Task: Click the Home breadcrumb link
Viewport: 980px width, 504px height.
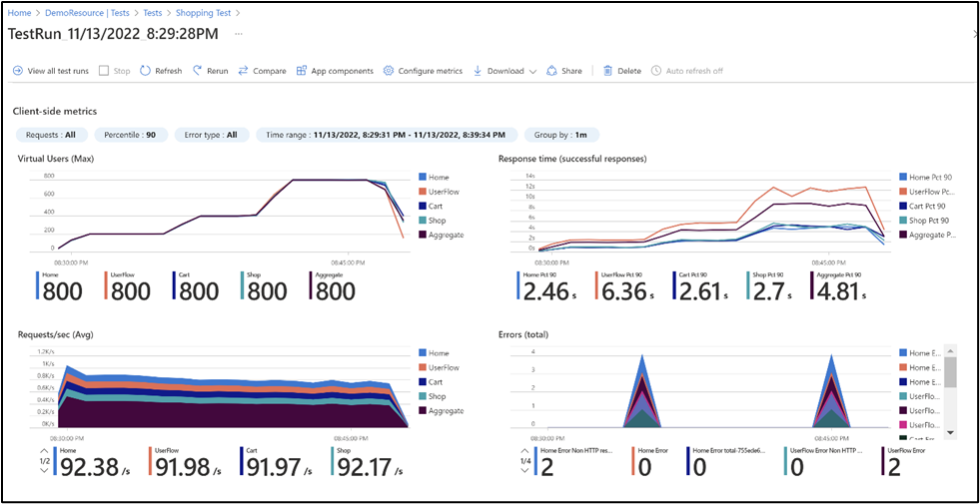Action: pos(19,13)
